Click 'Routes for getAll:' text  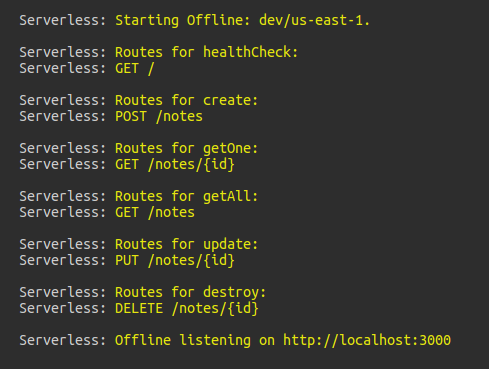point(186,196)
